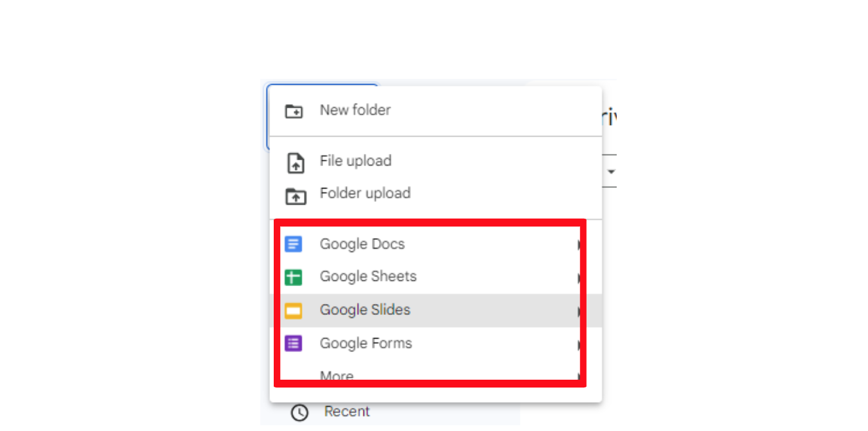Open the More menu entry
This screenshot has width=868, height=431.
click(x=337, y=375)
